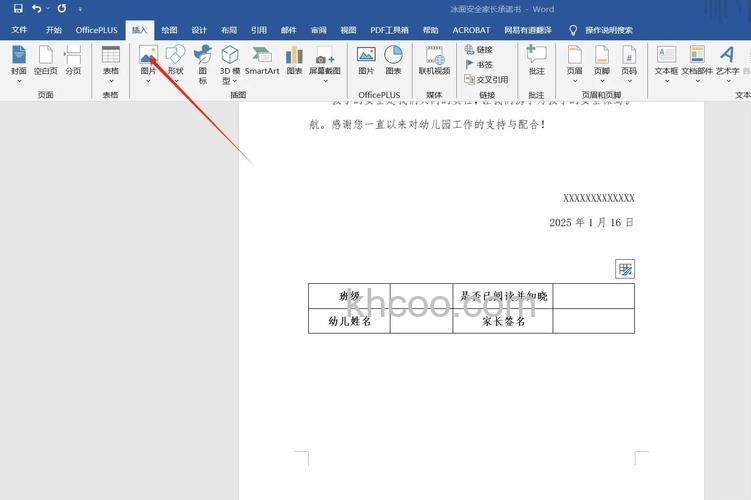Viewport: 751px width, 500px height.
Task: Open the 文件 menu
Action: click(19, 30)
